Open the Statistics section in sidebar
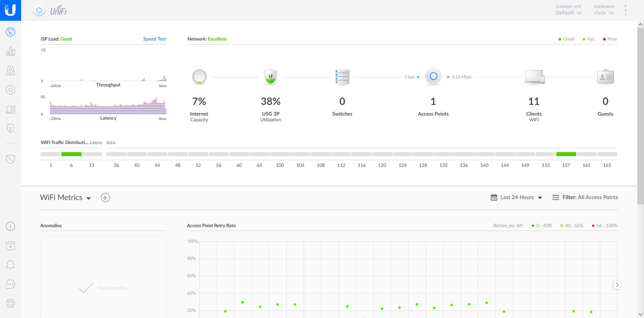644x318 pixels. pos(10,51)
